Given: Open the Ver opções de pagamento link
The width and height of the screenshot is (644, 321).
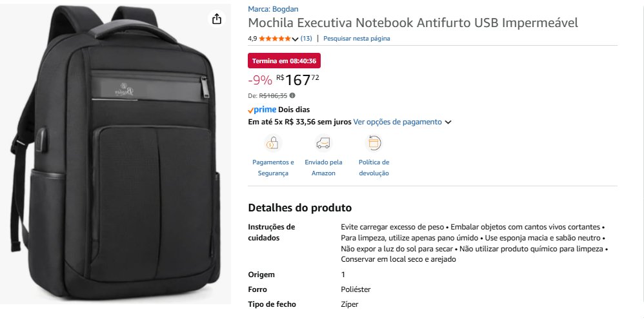Looking at the screenshot, I should [397, 122].
